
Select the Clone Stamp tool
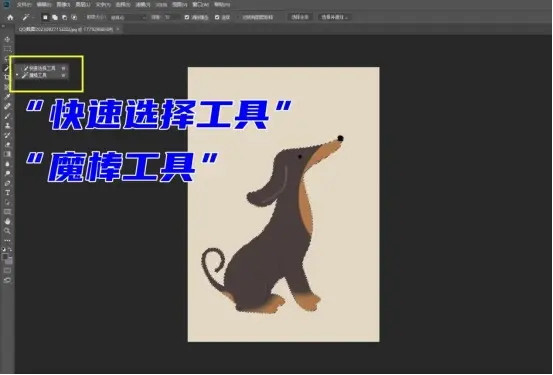coord(7,125)
